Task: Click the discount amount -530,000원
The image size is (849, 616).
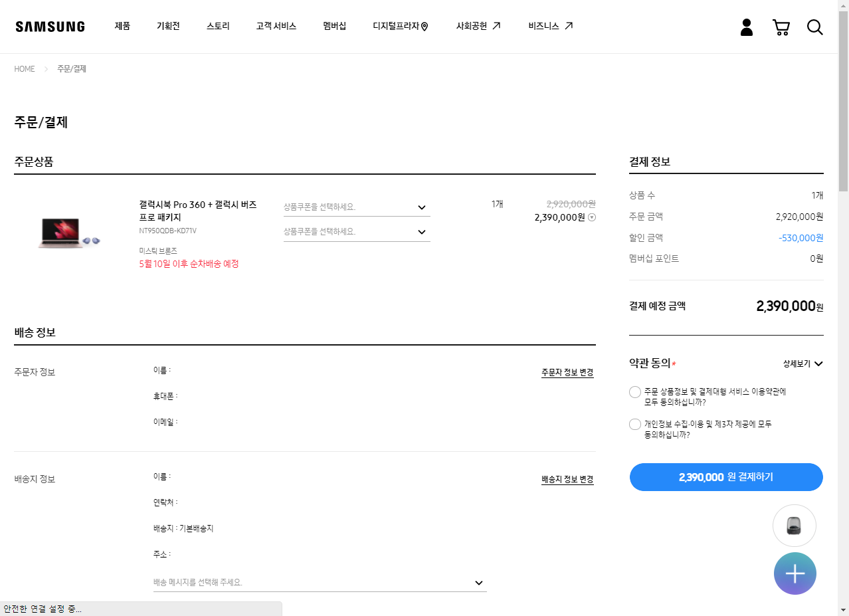Action: (x=801, y=238)
